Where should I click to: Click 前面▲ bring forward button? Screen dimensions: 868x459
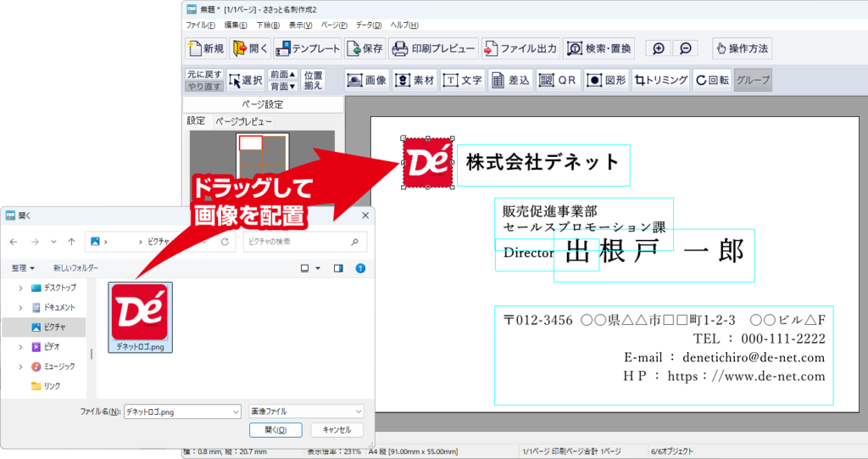click(x=282, y=75)
